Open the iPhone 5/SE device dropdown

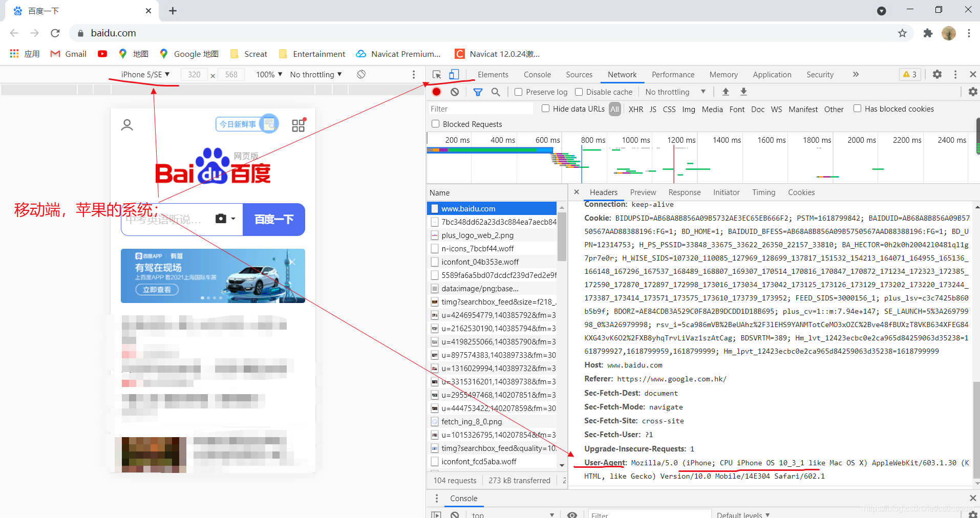145,74
